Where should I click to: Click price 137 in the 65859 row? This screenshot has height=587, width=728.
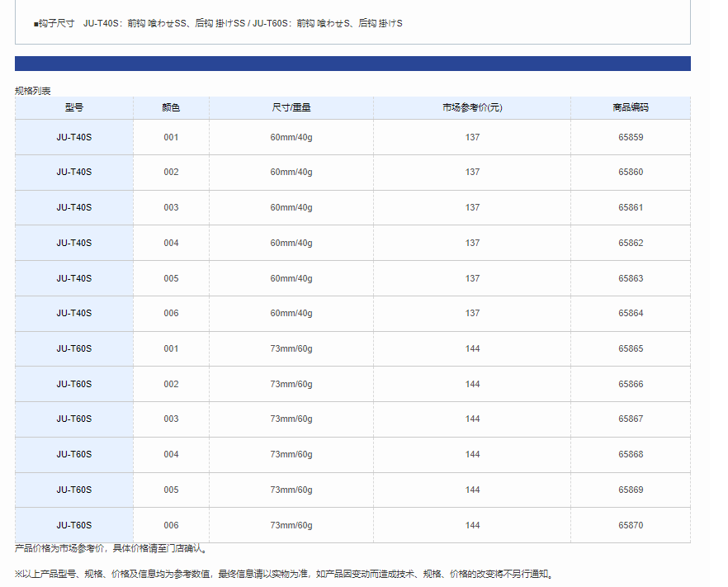(x=472, y=137)
